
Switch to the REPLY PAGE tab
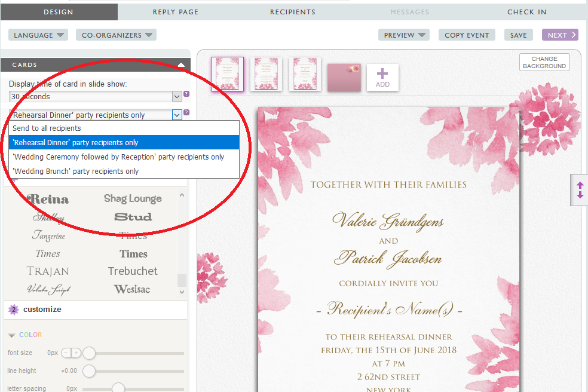[176, 12]
